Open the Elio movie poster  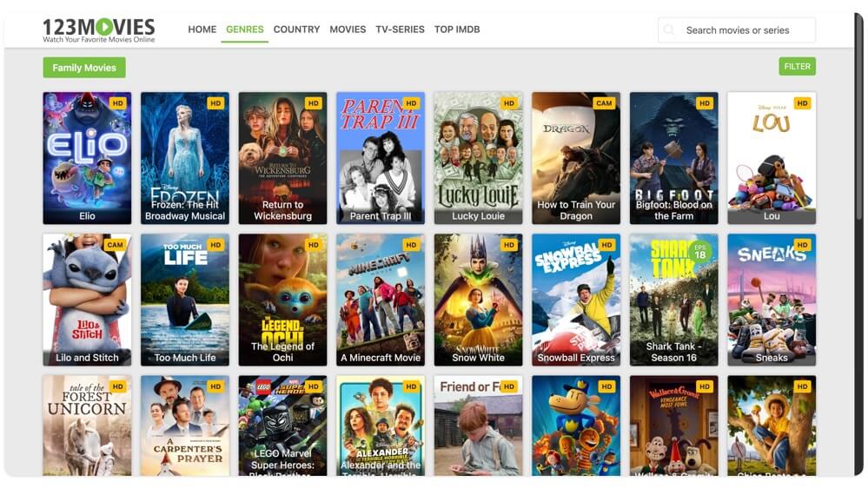coord(88,158)
